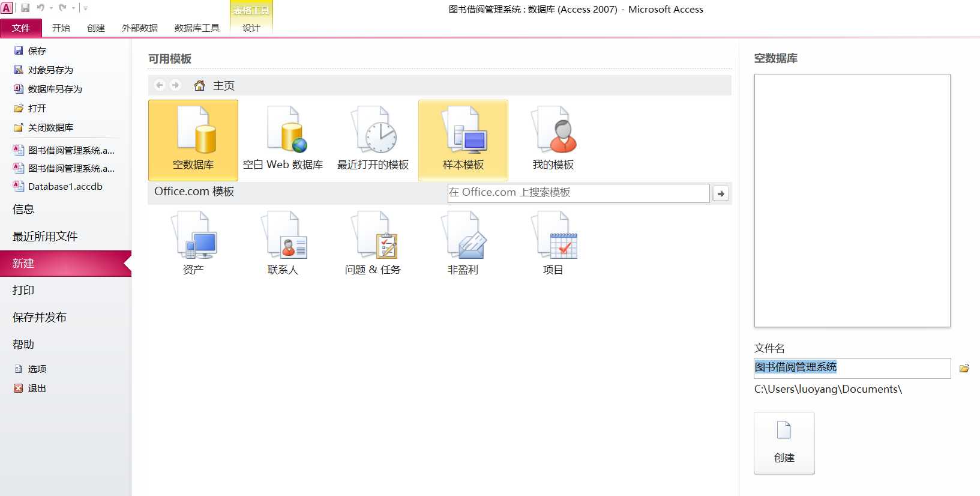Screen dimensions: 980x496
Task: Click the Office.com template search field
Action: [579, 193]
